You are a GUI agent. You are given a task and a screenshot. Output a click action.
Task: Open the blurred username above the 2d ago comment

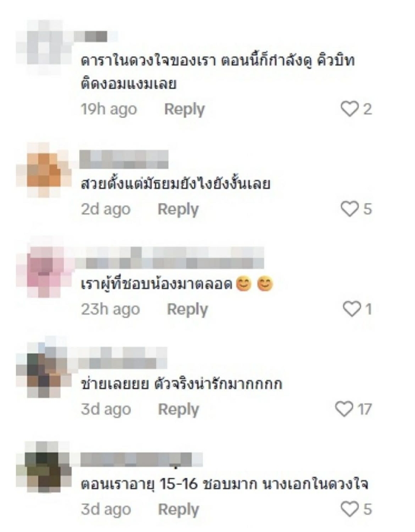(124, 160)
